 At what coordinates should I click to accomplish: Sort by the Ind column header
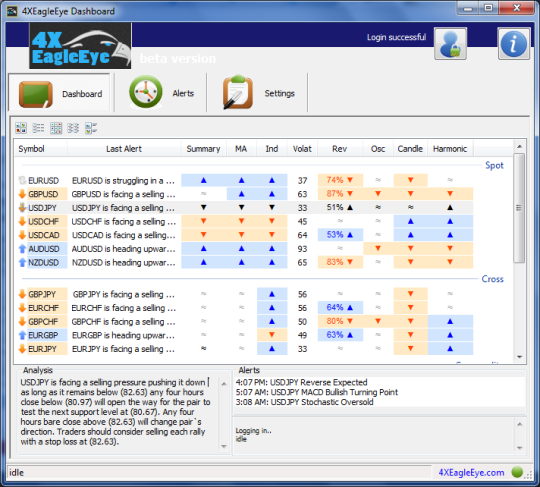(272, 149)
